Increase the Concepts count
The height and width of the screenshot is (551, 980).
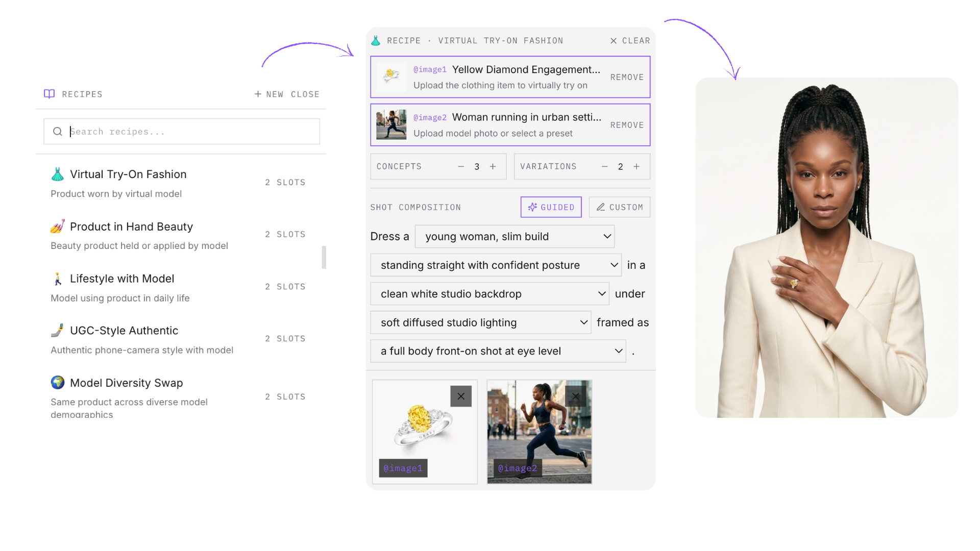point(493,166)
